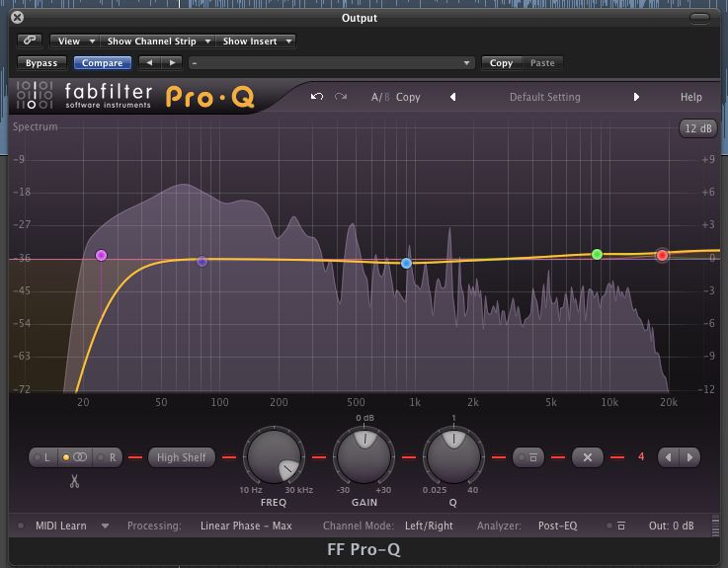
Task: Click the pill button at title bar
Action: coord(699,18)
